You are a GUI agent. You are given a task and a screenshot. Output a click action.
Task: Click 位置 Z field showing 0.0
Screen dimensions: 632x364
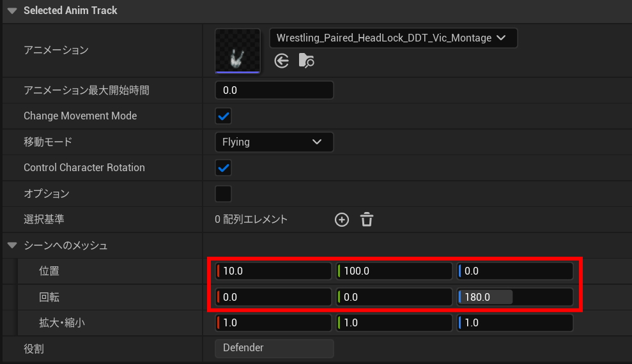[515, 271]
